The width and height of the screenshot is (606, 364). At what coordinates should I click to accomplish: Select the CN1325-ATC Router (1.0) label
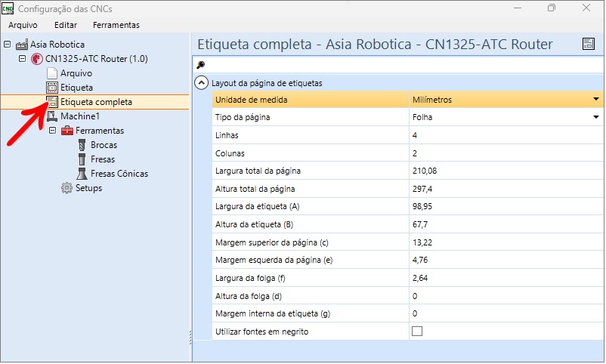point(96,59)
